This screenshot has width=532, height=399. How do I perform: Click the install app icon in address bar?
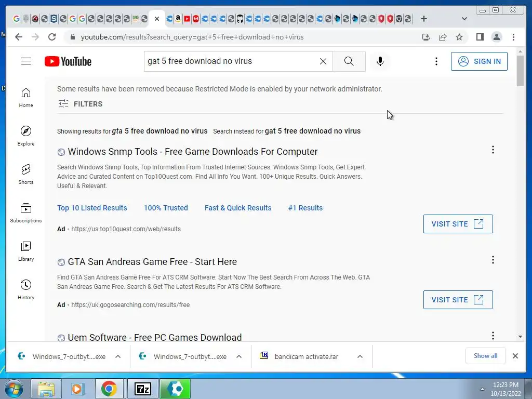(426, 37)
